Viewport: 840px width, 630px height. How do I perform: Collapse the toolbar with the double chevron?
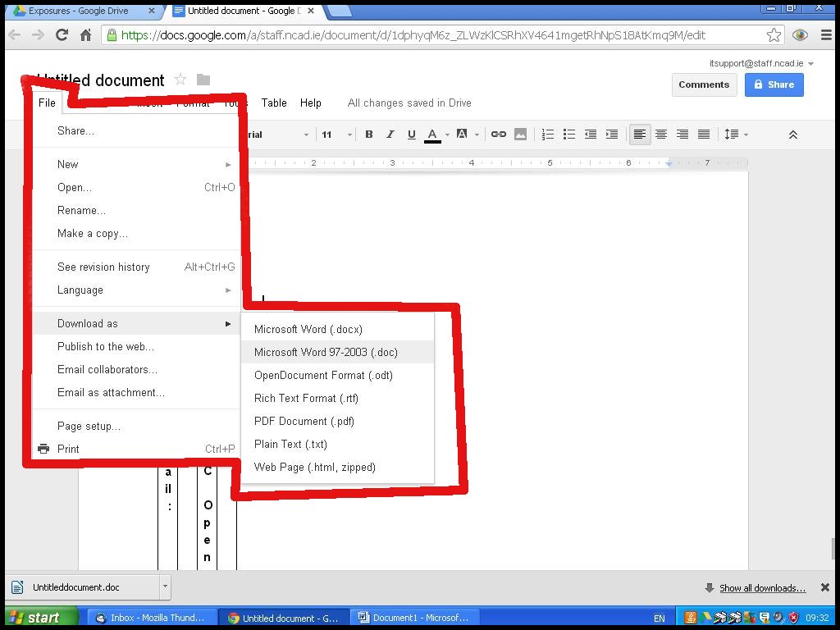pyautogui.click(x=793, y=135)
